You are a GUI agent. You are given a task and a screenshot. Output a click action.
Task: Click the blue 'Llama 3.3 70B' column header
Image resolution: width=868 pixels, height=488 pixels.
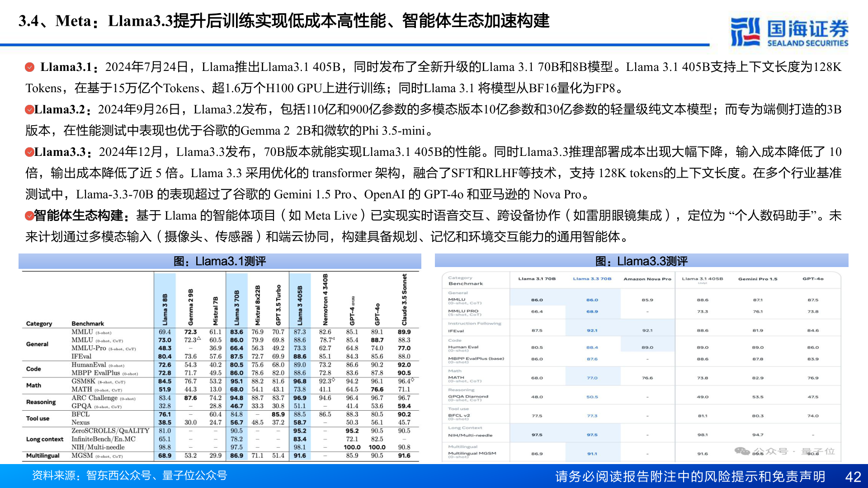(x=592, y=279)
